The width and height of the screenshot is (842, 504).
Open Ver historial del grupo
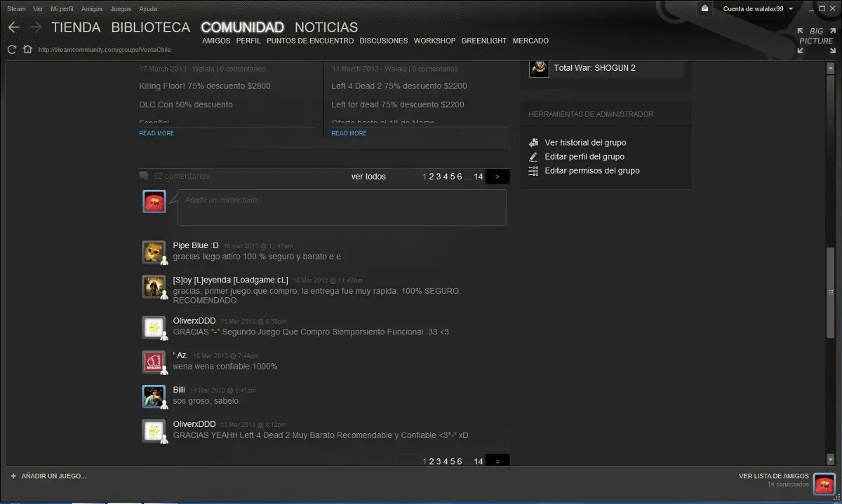tap(585, 142)
